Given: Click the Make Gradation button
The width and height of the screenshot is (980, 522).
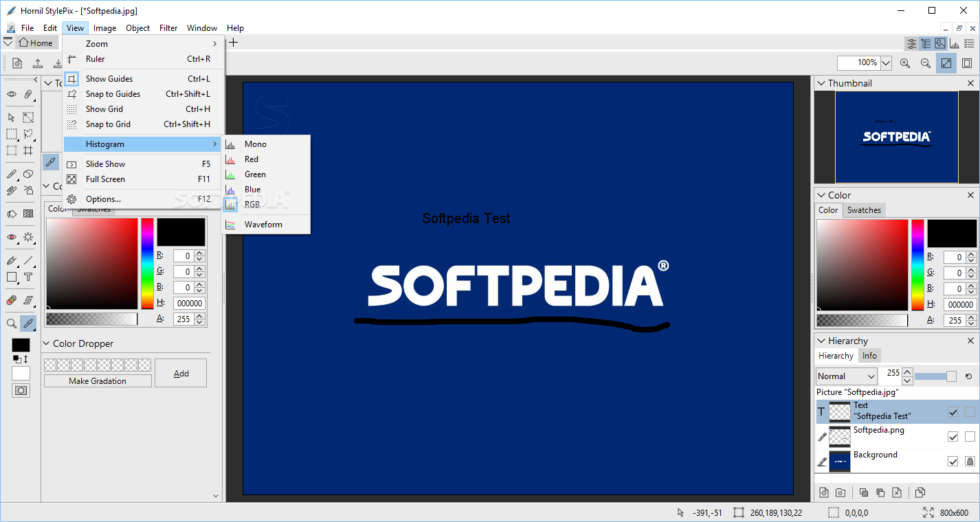Looking at the screenshot, I should tap(98, 381).
